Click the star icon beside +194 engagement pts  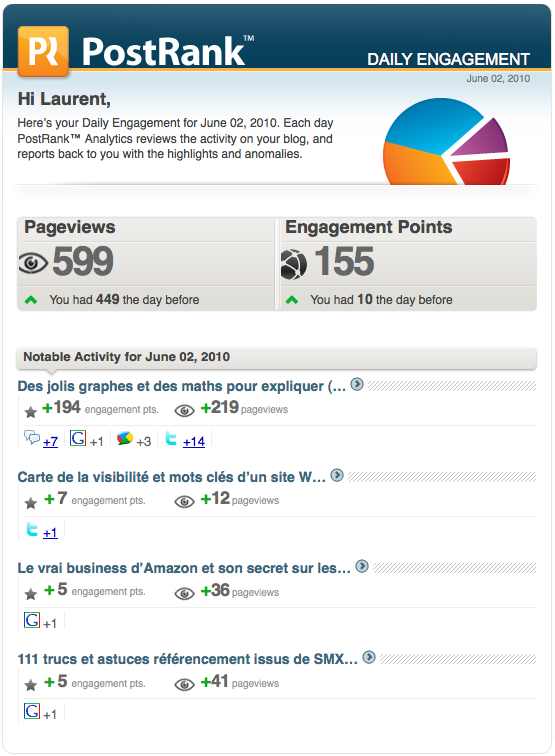point(30,412)
